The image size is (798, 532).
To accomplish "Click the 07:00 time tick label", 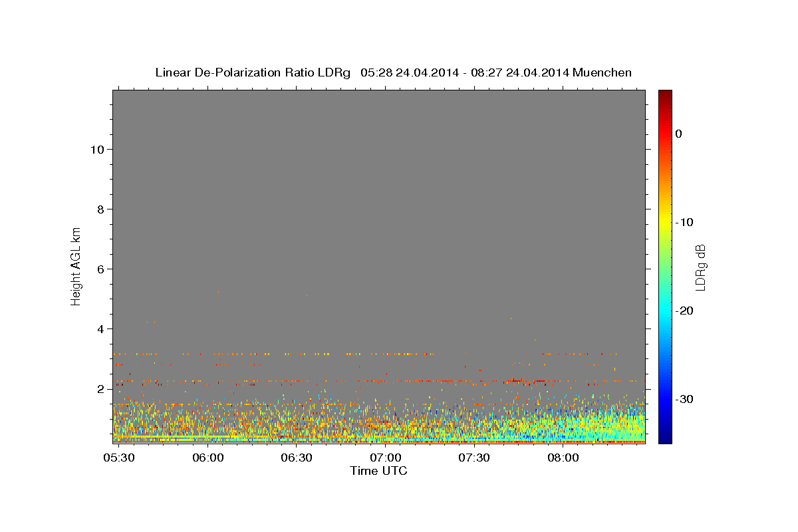I will (385, 458).
